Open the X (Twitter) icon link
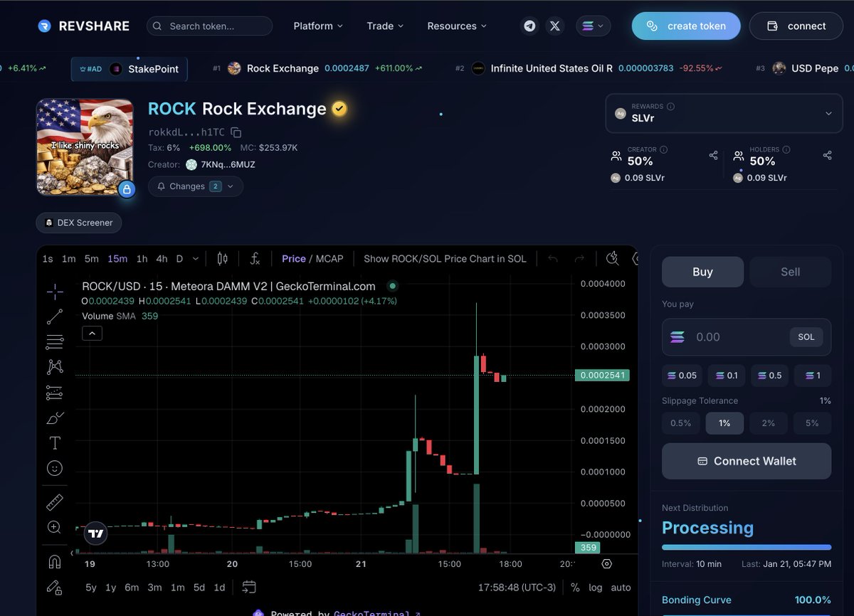The height and width of the screenshot is (616, 854). point(555,26)
